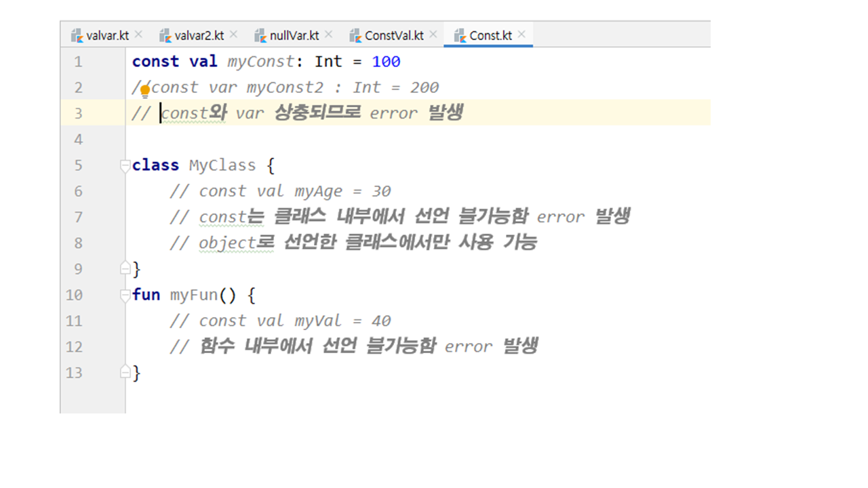Click the yellow lightbulb quick-fix icon
Image resolution: width=868 pixels, height=488 pixels.
tap(144, 91)
